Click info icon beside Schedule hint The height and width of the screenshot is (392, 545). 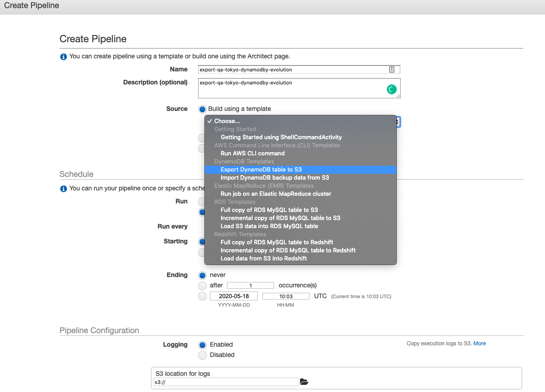[63, 189]
